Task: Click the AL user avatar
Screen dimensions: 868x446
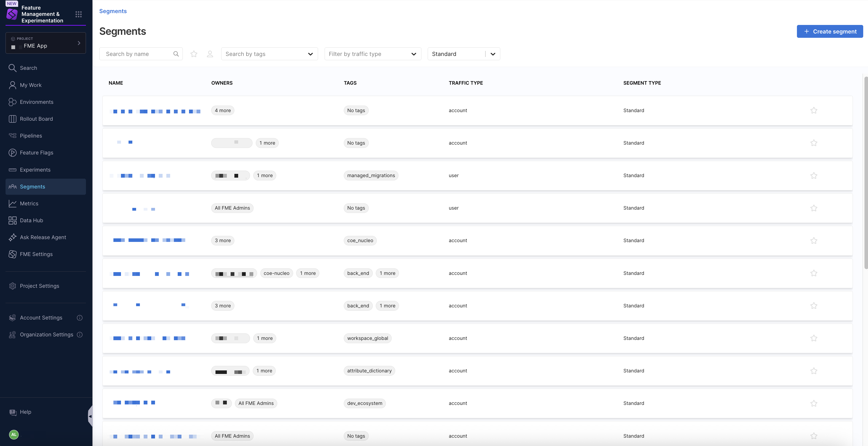Action: 14,435
